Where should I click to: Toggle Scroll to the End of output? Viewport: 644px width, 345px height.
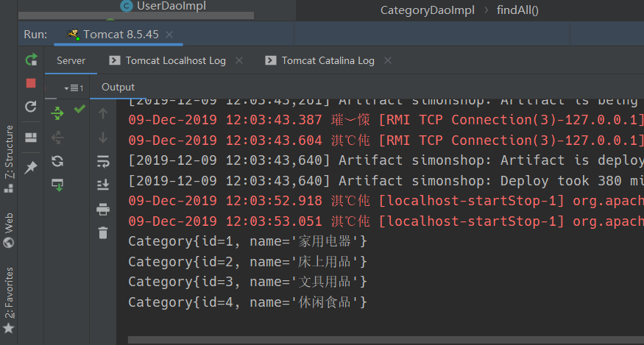(103, 185)
